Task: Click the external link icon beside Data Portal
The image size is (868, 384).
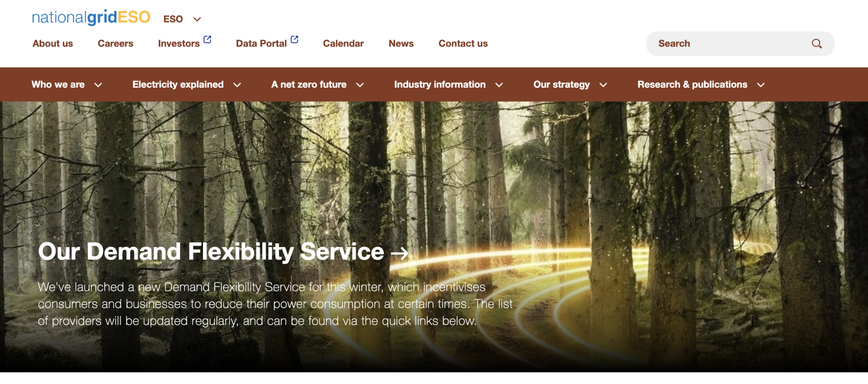Action: [x=294, y=39]
